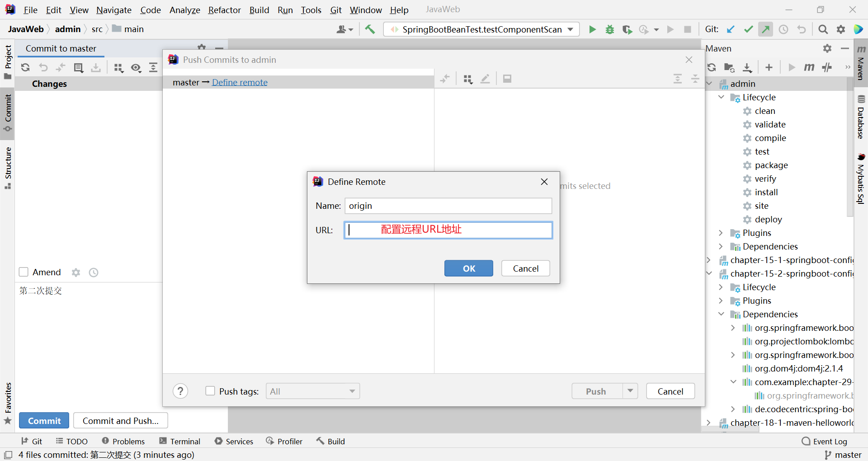Click the Search Everywhere magnifier icon
Viewport: 868px width, 461px height.
point(823,29)
